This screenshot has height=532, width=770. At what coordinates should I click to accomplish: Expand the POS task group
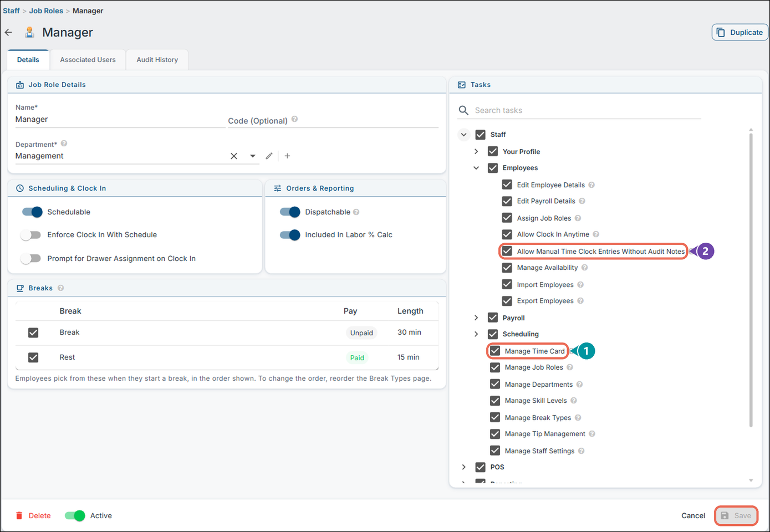point(464,467)
